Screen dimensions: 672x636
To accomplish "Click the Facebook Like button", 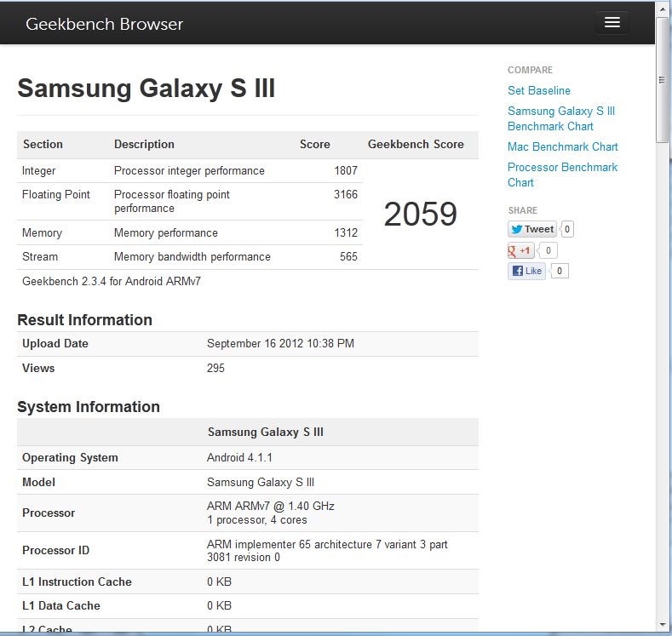I will coord(526,271).
